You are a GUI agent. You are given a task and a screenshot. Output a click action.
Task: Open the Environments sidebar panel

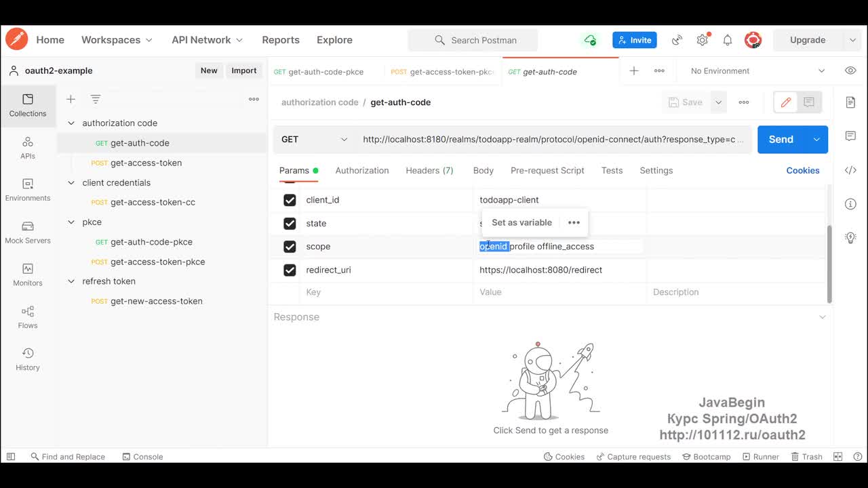(x=28, y=190)
